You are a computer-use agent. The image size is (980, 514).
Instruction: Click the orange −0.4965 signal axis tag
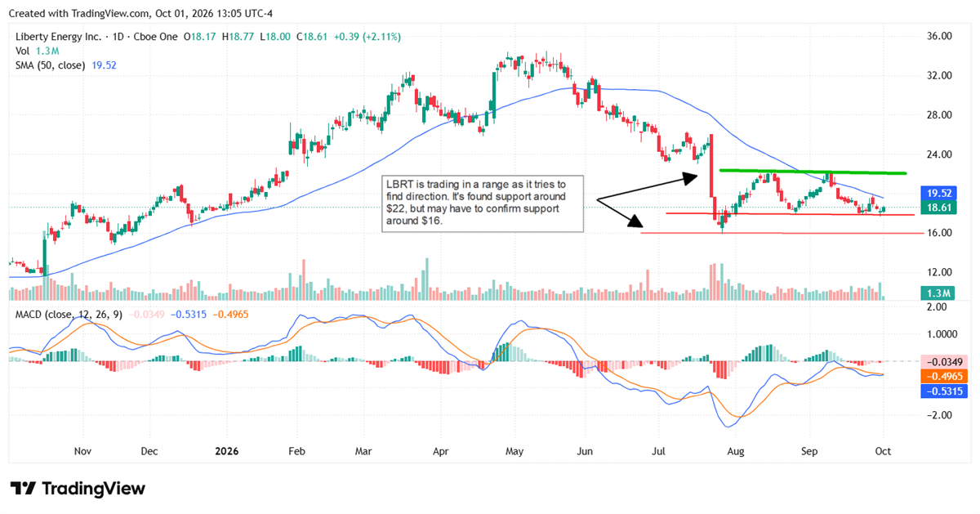point(942,376)
